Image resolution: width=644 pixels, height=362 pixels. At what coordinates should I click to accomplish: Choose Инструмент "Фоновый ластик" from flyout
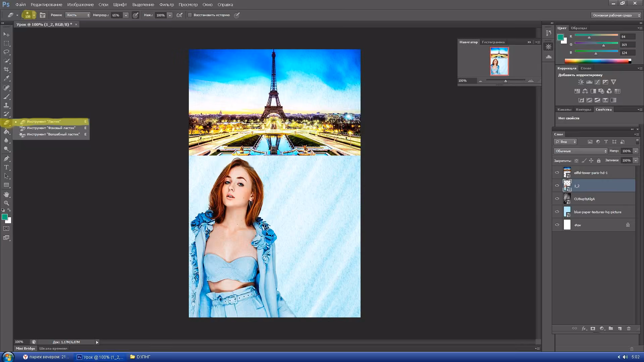tap(51, 128)
